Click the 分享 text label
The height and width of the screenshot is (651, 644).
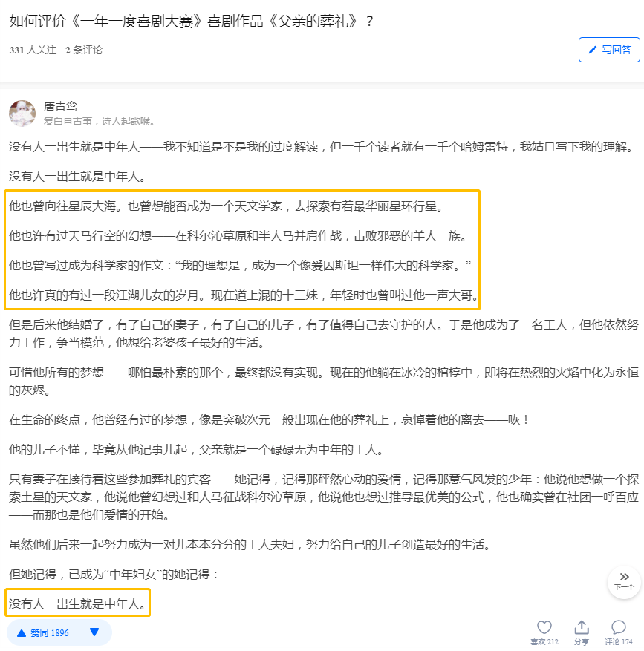pos(582,642)
